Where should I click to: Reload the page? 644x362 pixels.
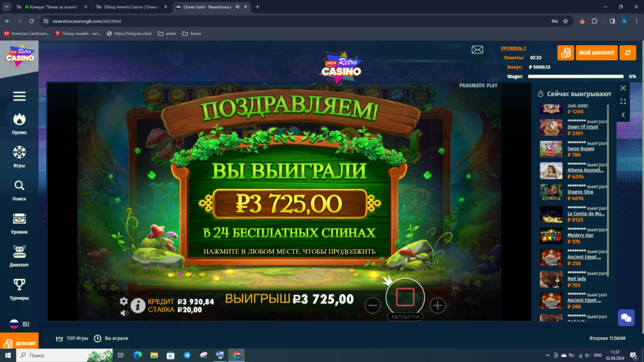coord(31,21)
